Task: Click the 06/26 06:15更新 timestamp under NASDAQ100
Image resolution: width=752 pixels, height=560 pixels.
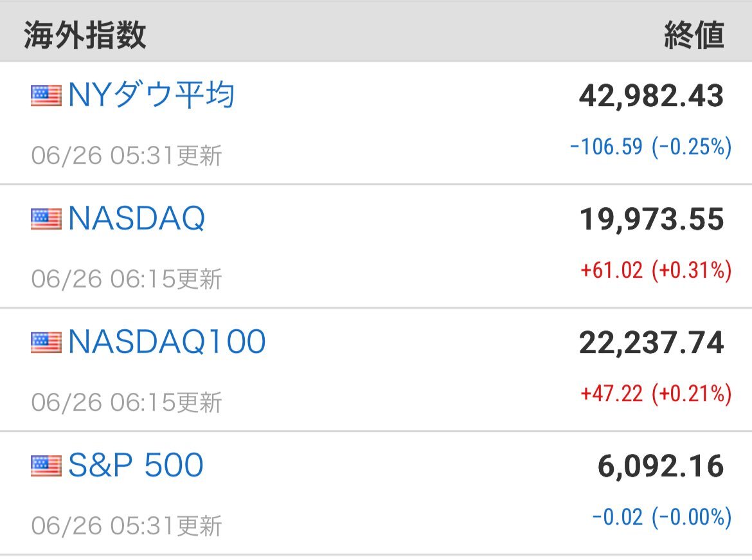Action: 127,402
